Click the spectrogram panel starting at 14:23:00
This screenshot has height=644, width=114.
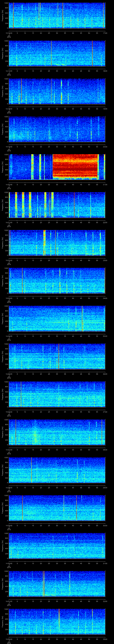coord(57,281)
